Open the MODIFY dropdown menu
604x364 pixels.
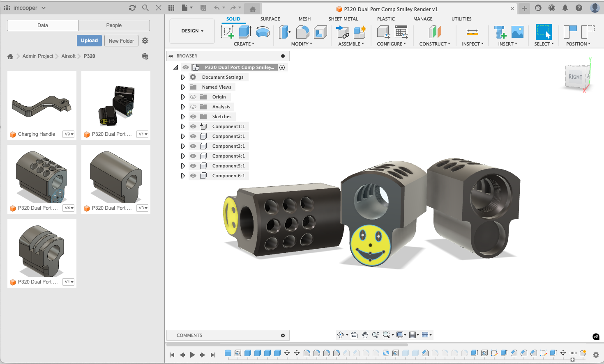point(302,44)
